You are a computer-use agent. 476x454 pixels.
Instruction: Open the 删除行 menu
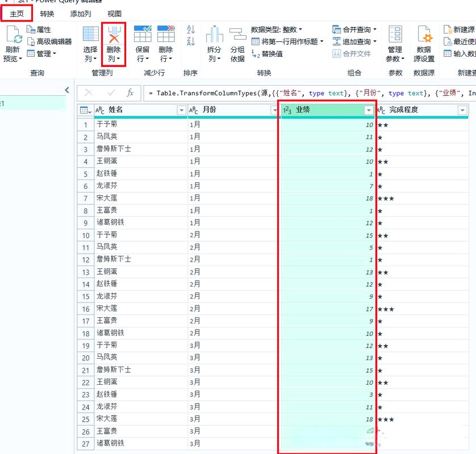pos(166,44)
